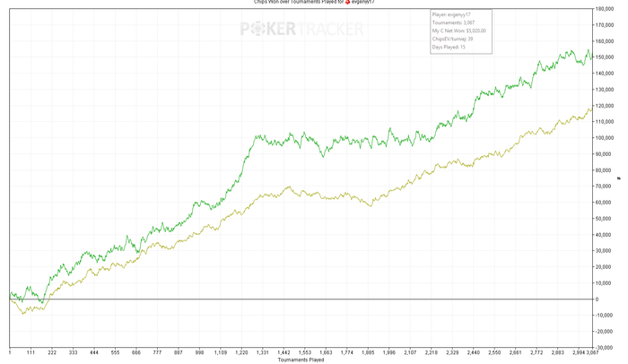628x364 pixels.
Task: Click the x-axis label 777
Action: pyautogui.click(x=157, y=352)
